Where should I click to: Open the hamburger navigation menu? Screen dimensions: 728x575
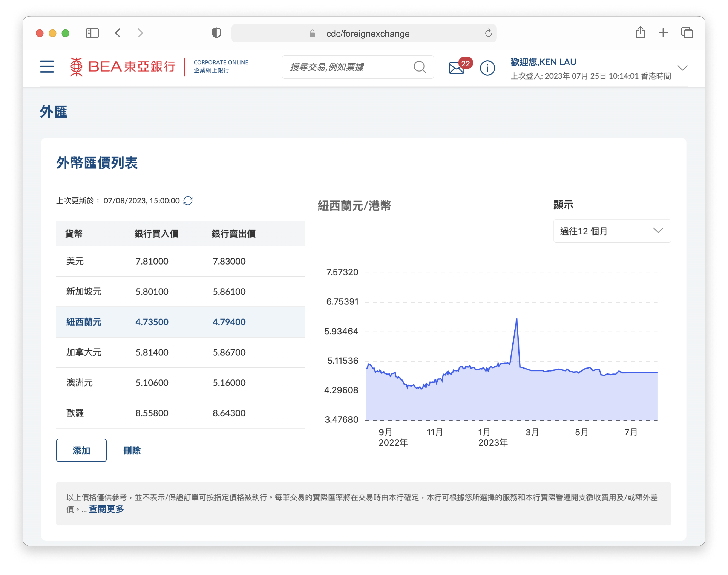pos(47,67)
